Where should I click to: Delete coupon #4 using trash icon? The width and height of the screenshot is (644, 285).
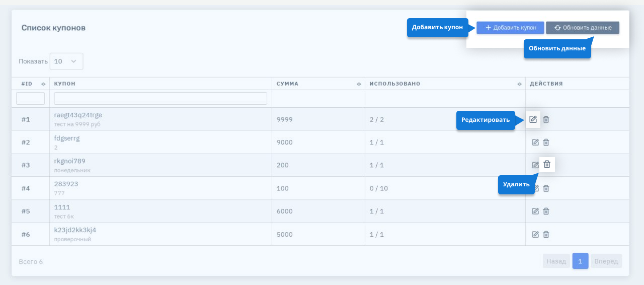point(546,188)
